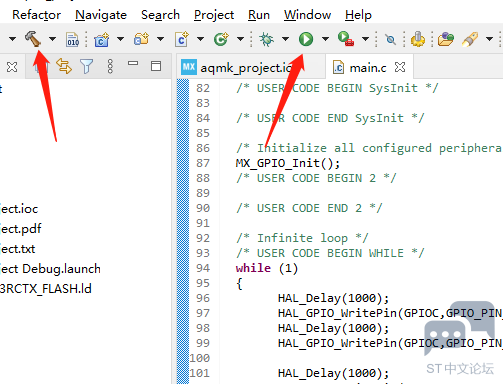
Task: Click the binary 010 toolbar icon
Action: pos(72,39)
